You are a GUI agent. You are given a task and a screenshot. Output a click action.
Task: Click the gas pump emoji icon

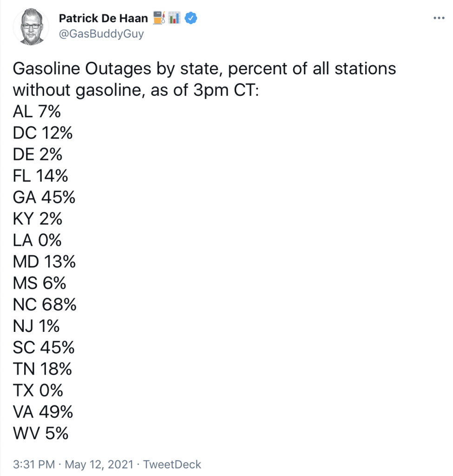point(159,18)
